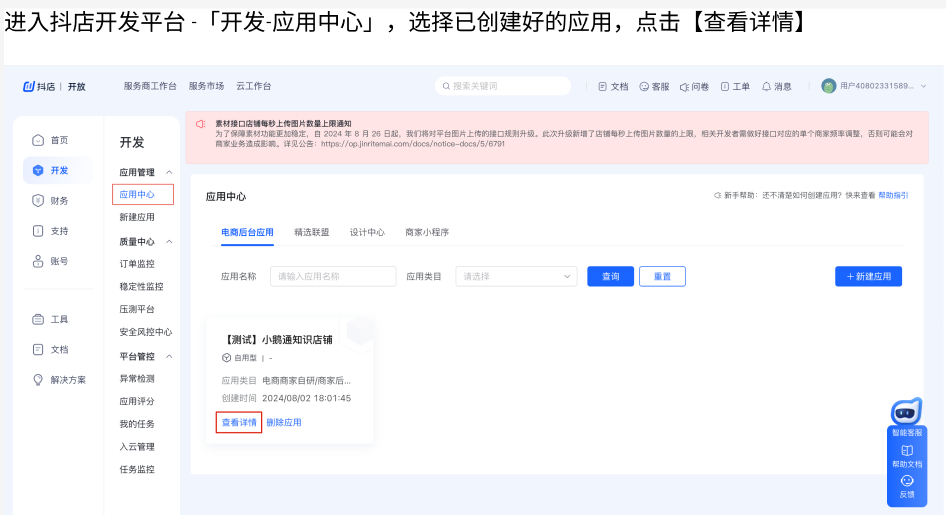Open 财务 in the left sidebar
This screenshot has height=515, width=946.
tap(50, 200)
